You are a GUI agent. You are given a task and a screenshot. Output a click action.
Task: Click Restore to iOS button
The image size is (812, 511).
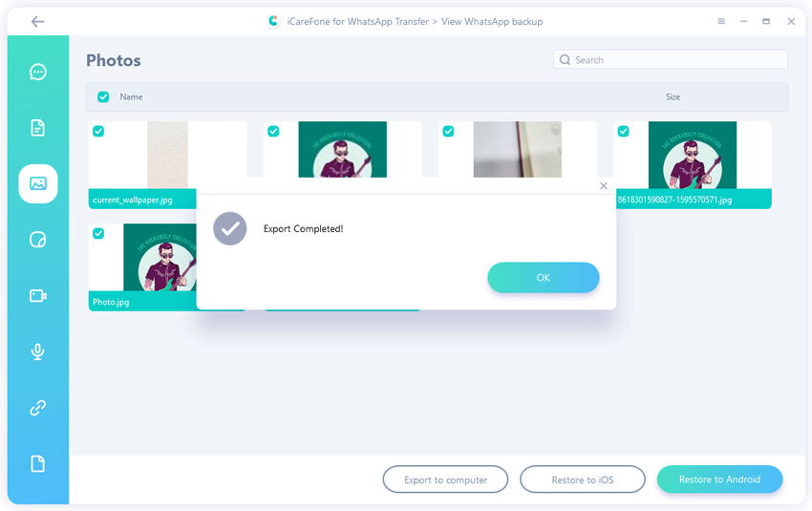(582, 479)
